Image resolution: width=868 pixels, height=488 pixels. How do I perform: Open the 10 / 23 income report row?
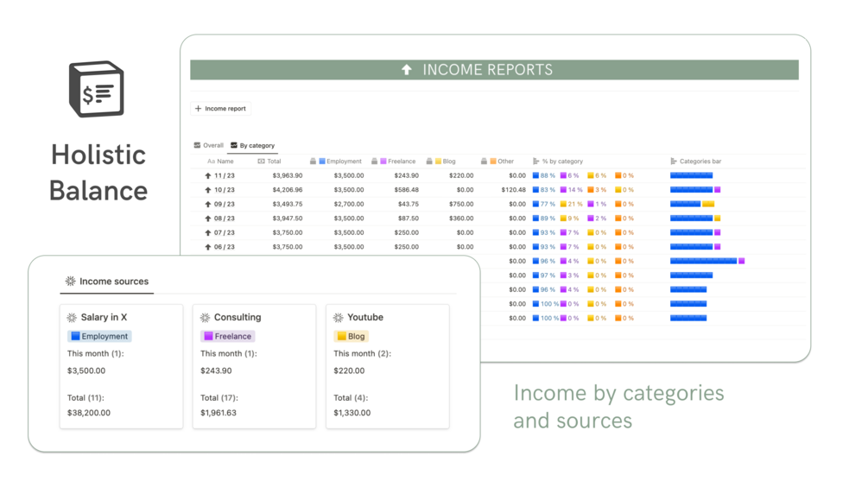tap(225, 190)
